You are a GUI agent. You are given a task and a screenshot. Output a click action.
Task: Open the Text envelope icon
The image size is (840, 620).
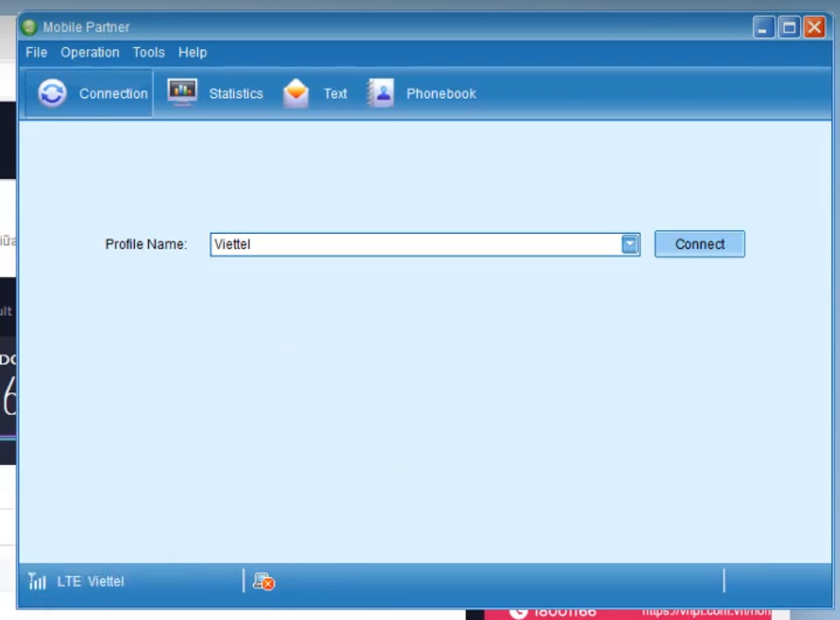click(296, 93)
